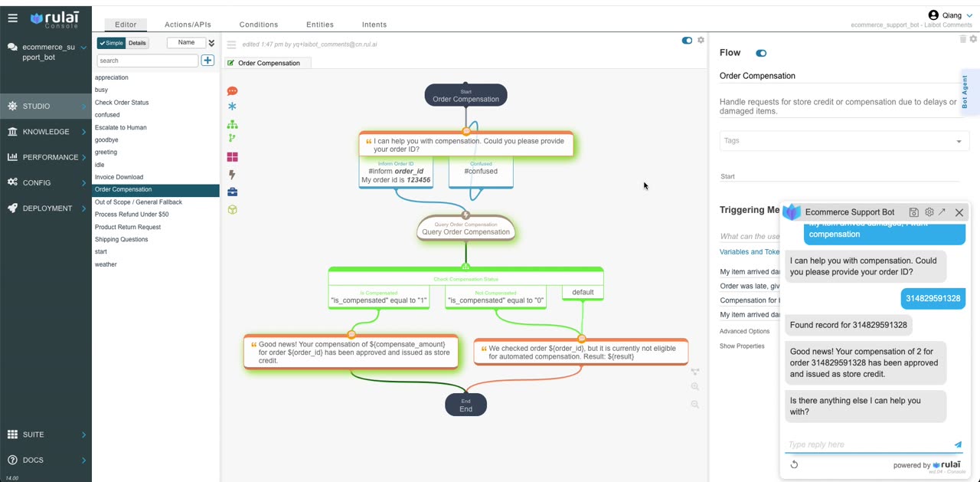Open the canvas list menu icon
The width and height of the screenshot is (980, 482).
tap(231, 44)
